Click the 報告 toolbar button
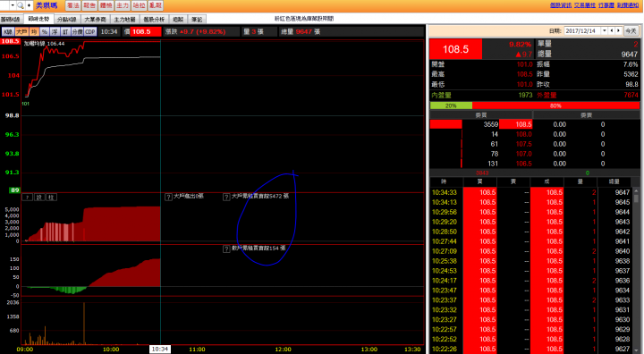Image resolution: width=644 pixels, height=354 pixels. [x=89, y=5]
